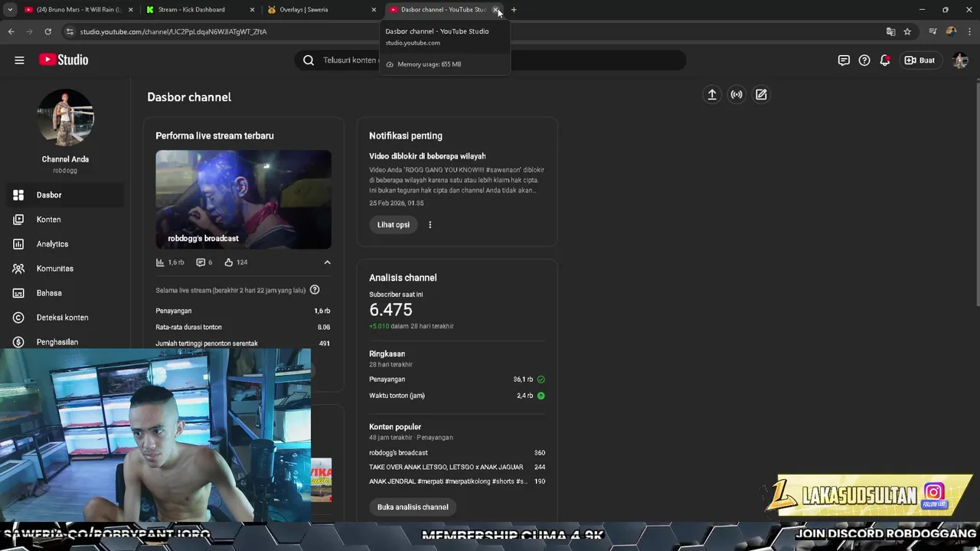Open Konten in the sidebar
Image resolution: width=980 pixels, height=551 pixels.
point(65,220)
